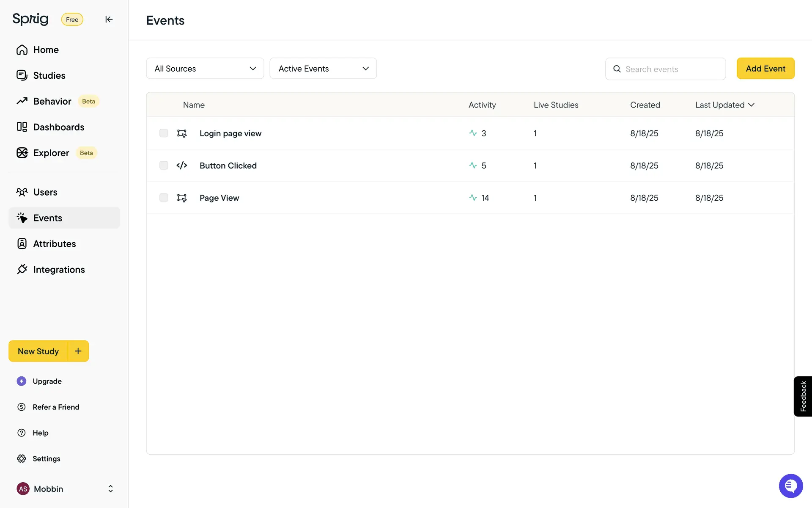Go to Studies in the sidebar
Image resolution: width=812 pixels, height=508 pixels.
point(49,75)
